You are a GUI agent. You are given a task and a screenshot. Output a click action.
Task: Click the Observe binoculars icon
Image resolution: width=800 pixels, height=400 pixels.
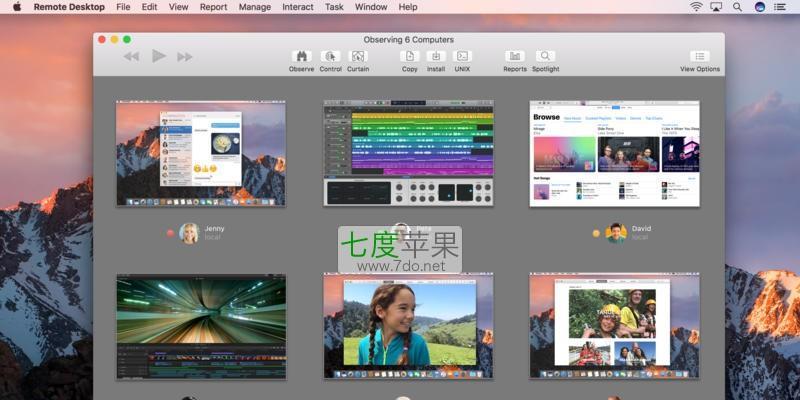click(x=302, y=56)
